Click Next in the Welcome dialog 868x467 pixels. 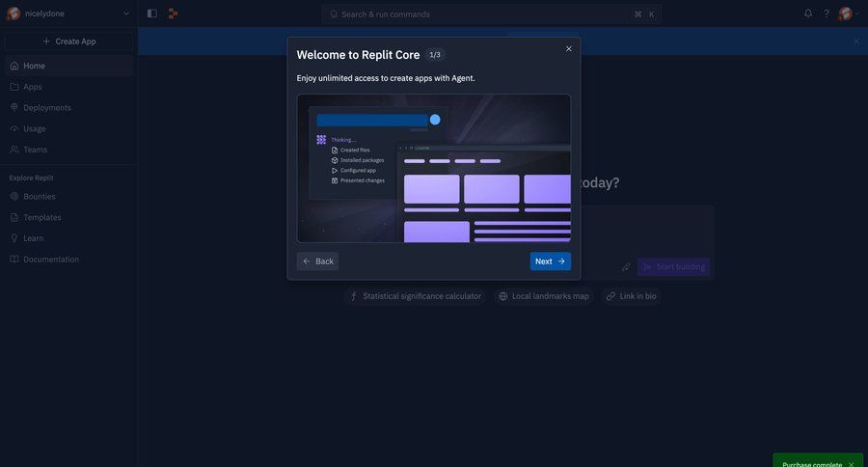coord(551,261)
